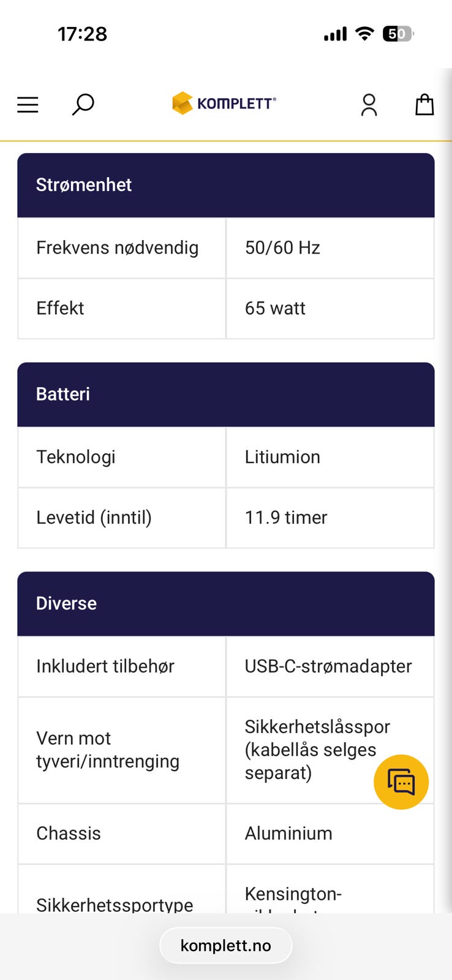Tap the 17:28 clock

pyautogui.click(x=82, y=34)
